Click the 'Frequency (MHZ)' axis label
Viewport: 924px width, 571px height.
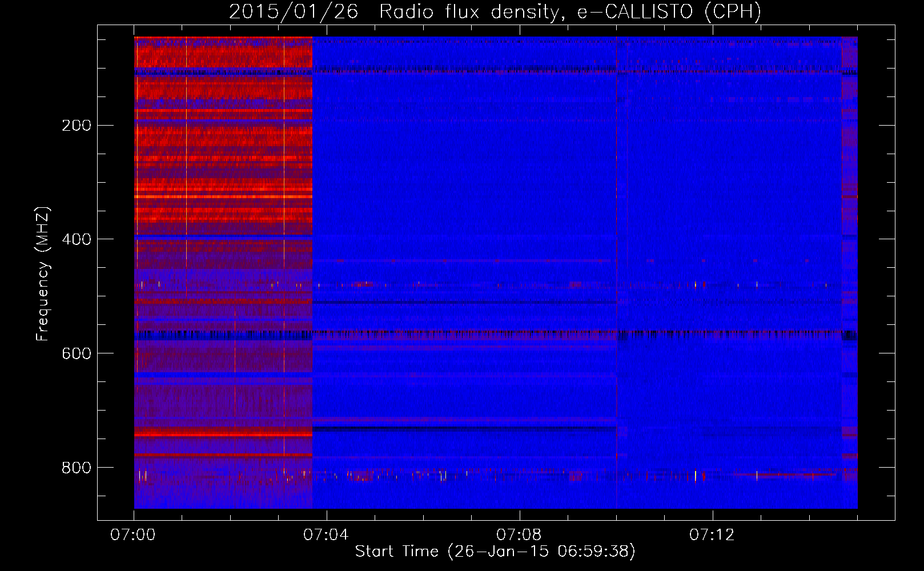point(43,274)
